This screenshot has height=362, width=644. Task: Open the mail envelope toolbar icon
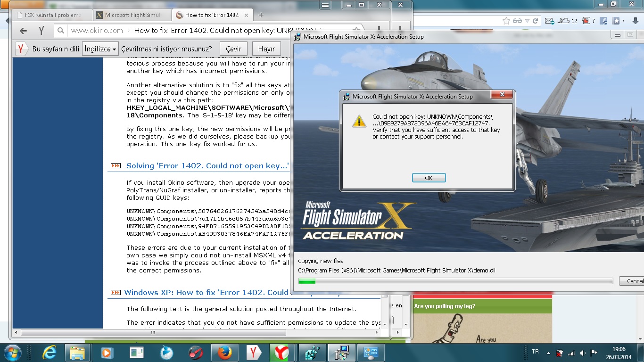(549, 21)
